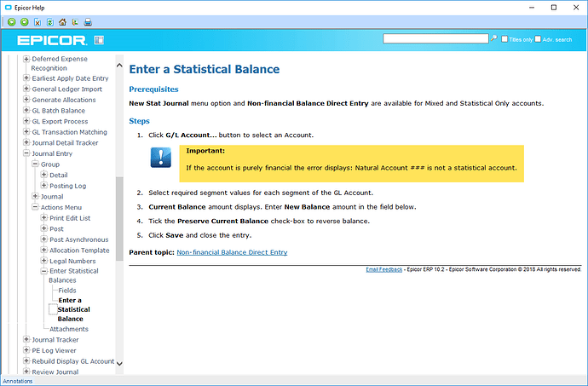Enable the Titles only checkbox
The width and height of the screenshot is (588, 386).
(x=504, y=38)
